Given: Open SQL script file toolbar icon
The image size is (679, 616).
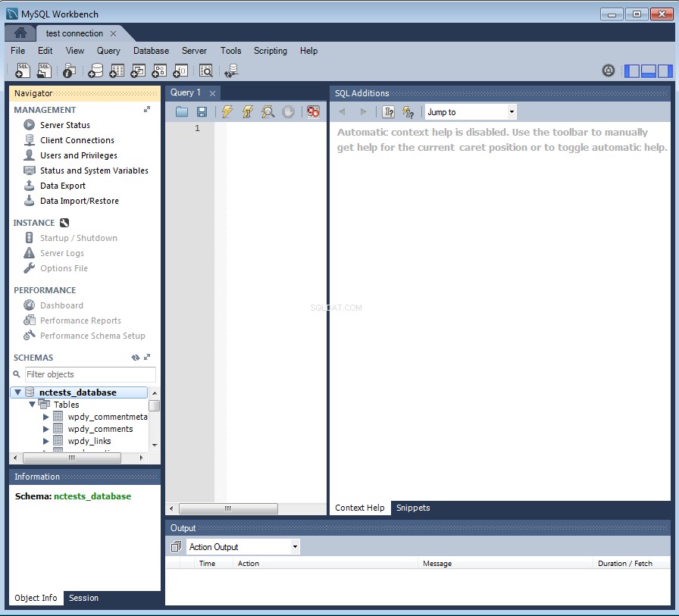Looking at the screenshot, I should [x=44, y=70].
